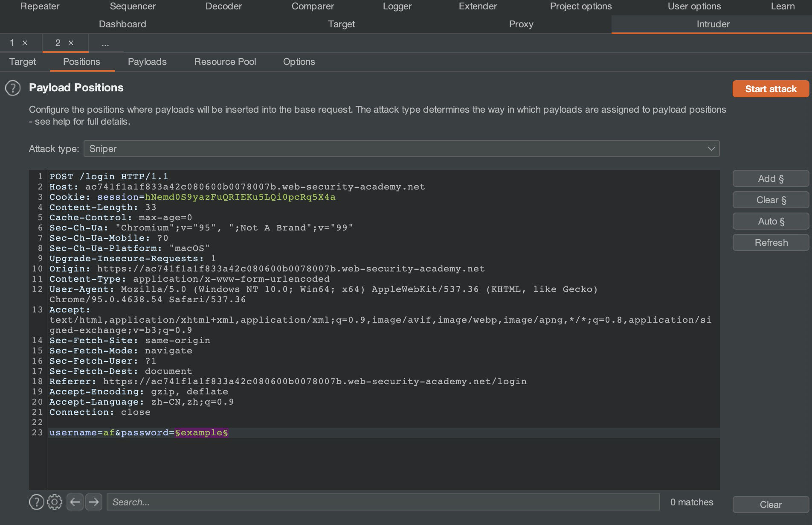Open search settings gear icon

[55, 502]
